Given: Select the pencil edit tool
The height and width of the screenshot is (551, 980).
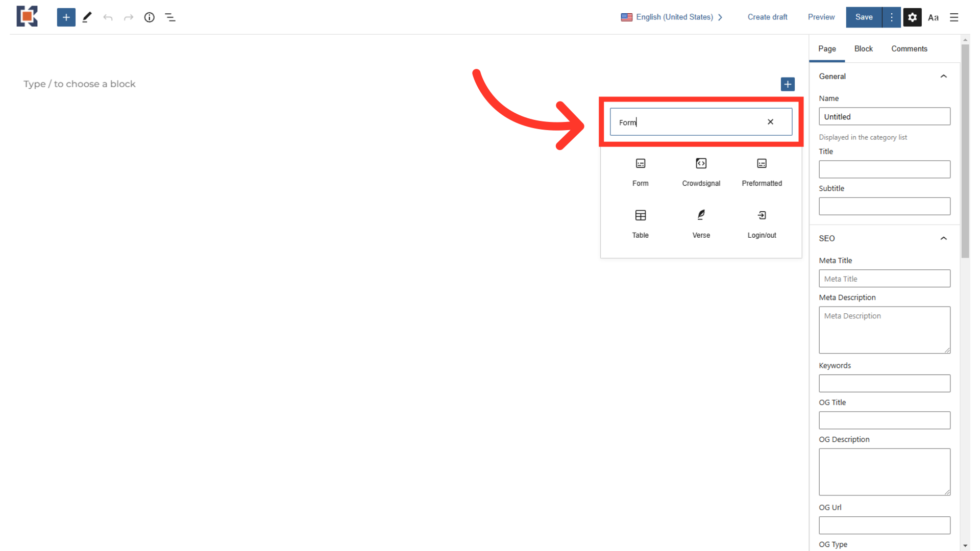Looking at the screenshot, I should point(87,17).
